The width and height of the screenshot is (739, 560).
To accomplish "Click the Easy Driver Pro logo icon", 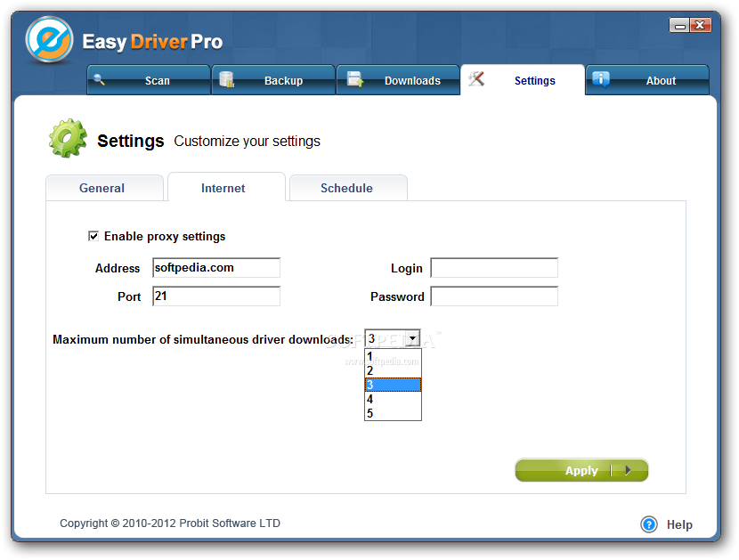I will click(x=50, y=40).
